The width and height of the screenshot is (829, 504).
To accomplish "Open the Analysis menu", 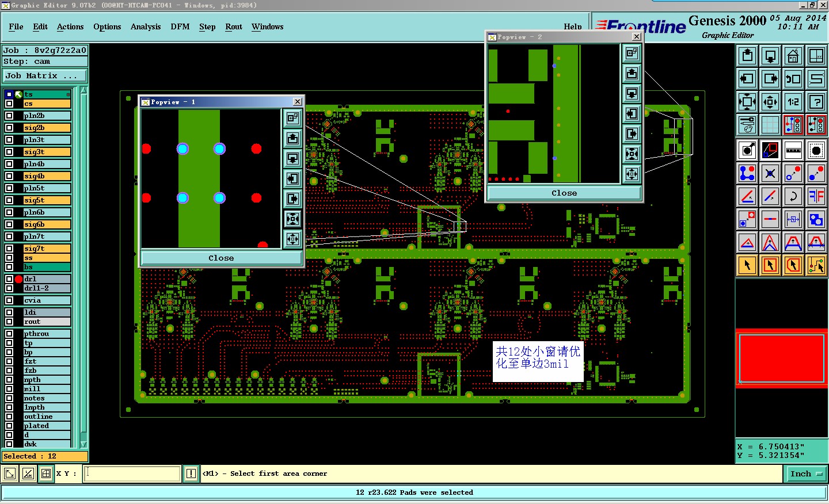I will click(x=146, y=26).
